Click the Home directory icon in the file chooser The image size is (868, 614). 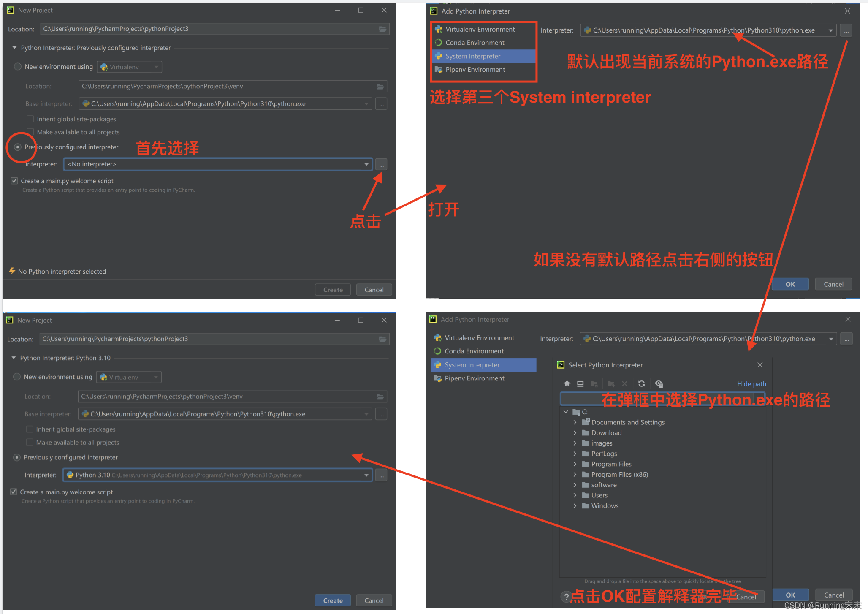[x=567, y=383]
